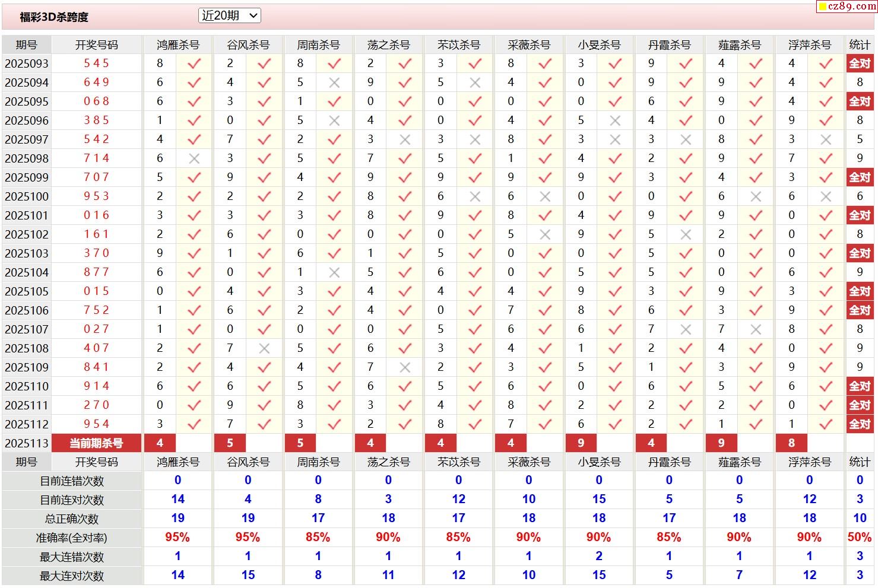This screenshot has width=878, height=588.
Task: Click the 全对 badge in row 2025093
Action: point(860,63)
